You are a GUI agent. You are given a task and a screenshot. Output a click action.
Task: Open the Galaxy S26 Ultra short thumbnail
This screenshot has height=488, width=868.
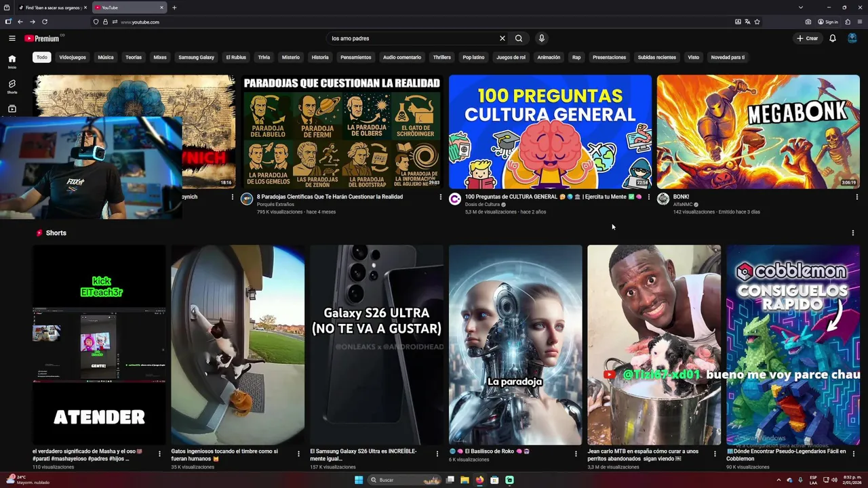click(x=376, y=345)
